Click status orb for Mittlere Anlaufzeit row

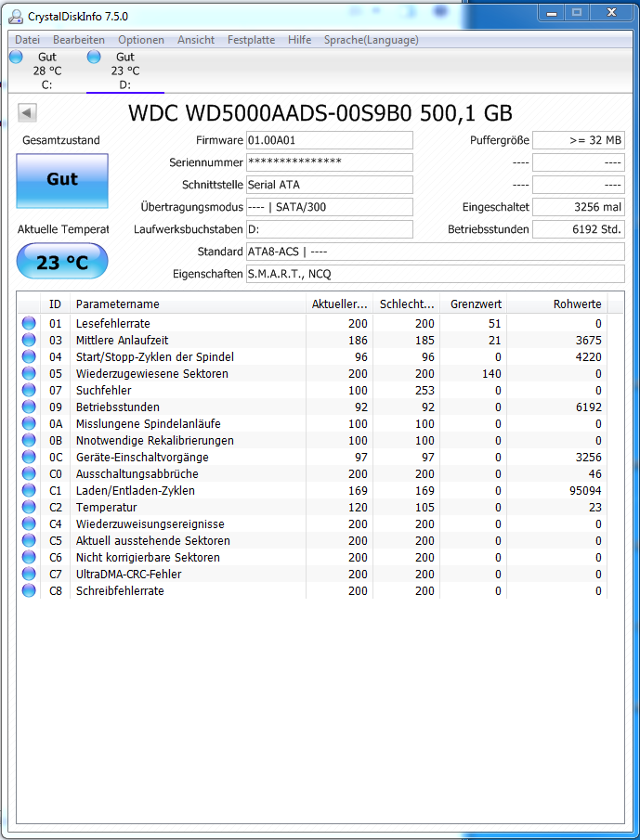pyautogui.click(x=29, y=340)
